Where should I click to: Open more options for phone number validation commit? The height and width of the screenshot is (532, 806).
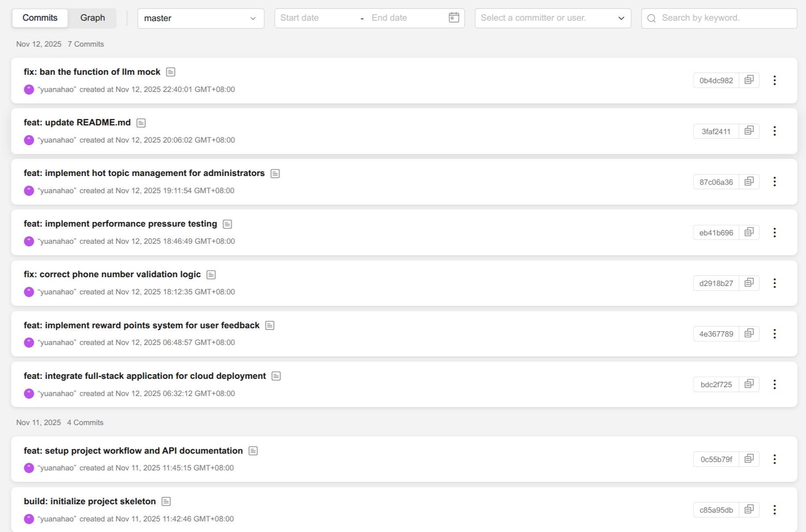[x=774, y=283]
